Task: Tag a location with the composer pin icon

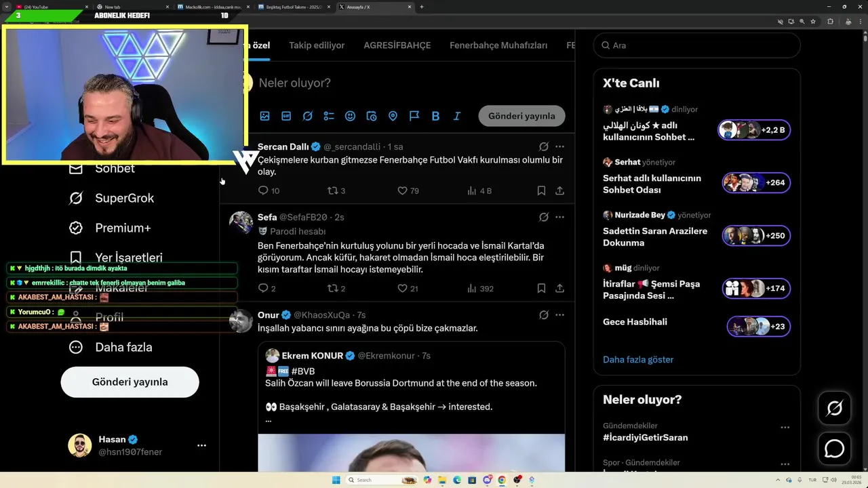Action: pyautogui.click(x=393, y=116)
